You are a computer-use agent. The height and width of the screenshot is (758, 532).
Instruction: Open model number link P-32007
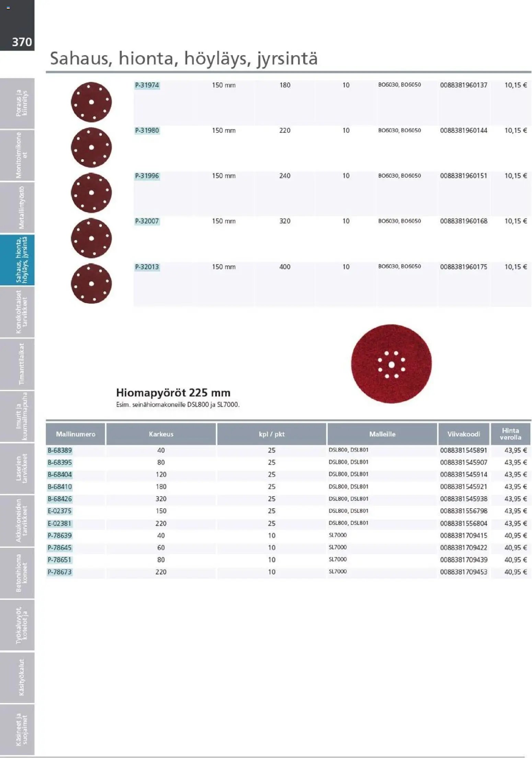pyautogui.click(x=147, y=221)
